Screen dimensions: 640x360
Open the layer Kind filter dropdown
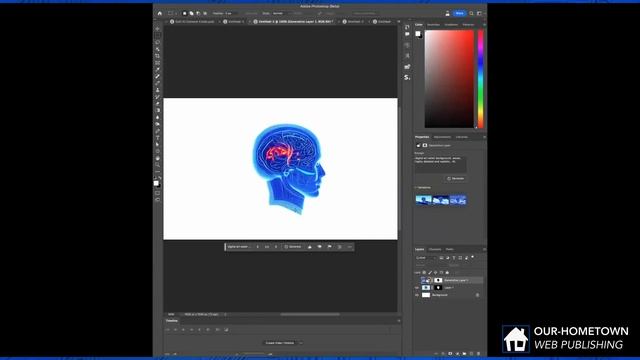coord(426,258)
